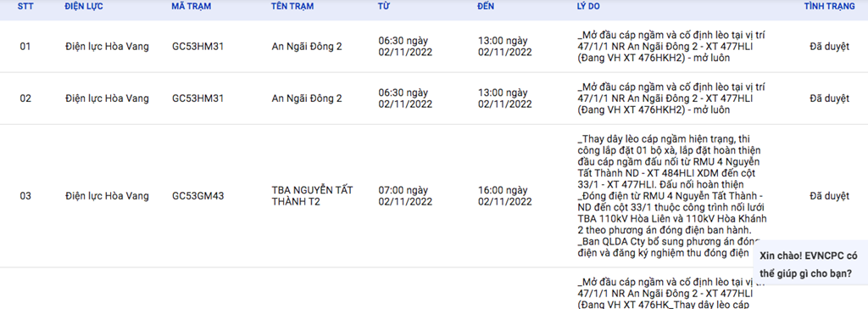
Task: Click row number 02 cell
Action: point(25,98)
